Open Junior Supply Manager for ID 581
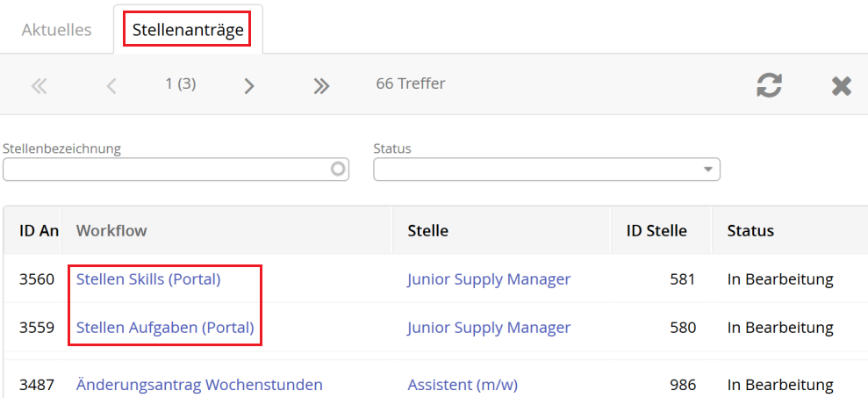The image size is (868, 398). 489,279
